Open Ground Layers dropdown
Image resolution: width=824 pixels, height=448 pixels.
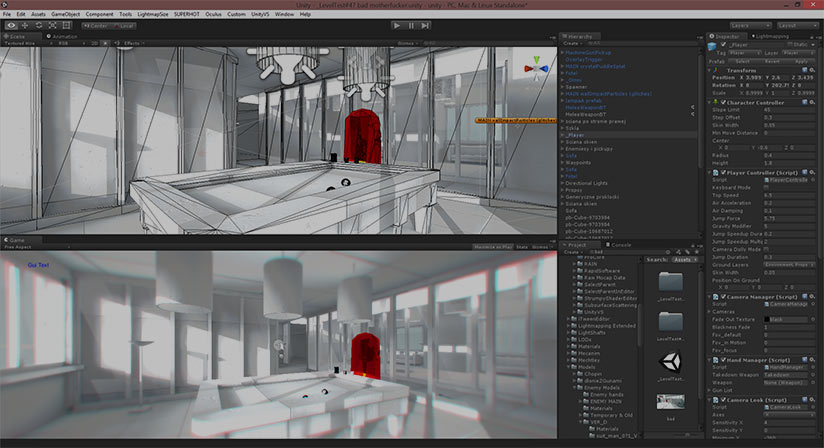[789, 265]
